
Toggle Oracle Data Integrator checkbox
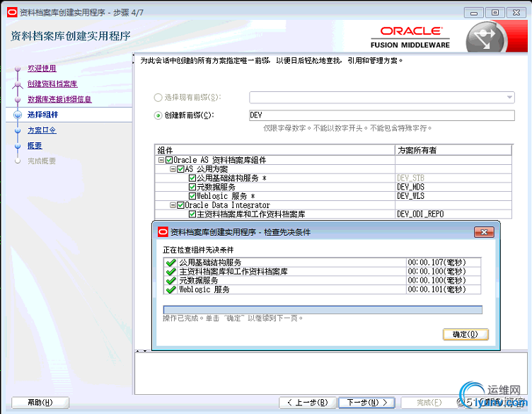coord(180,205)
